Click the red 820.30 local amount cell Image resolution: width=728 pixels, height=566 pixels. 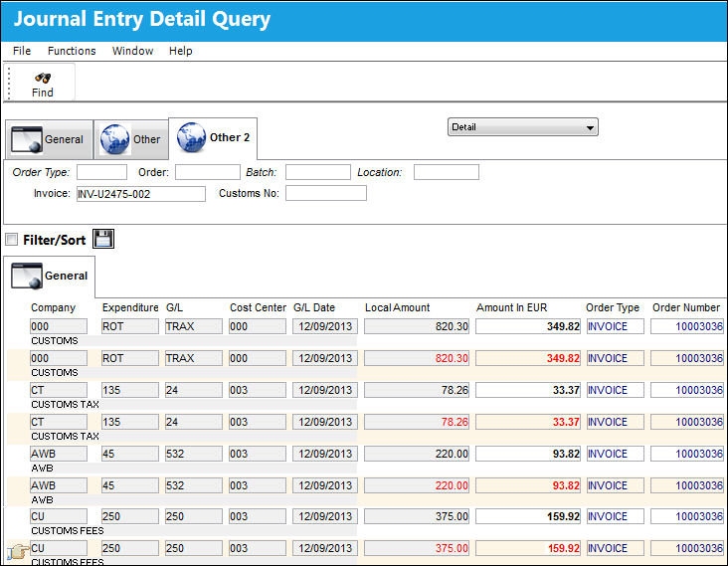tap(417, 358)
